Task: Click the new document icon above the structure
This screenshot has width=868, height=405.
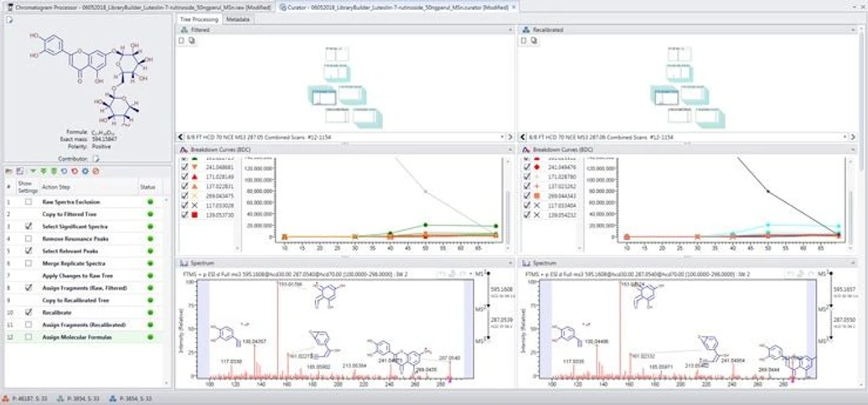Action: 9,20
